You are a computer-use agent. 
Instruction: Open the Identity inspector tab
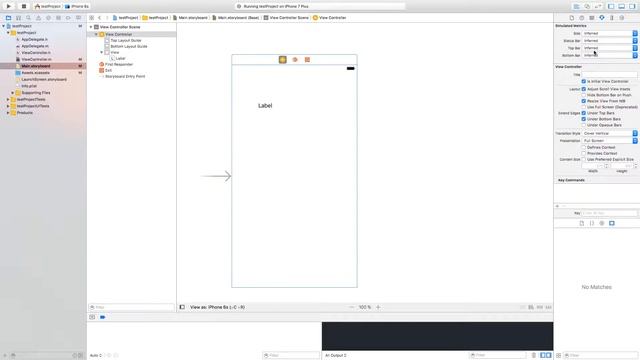[x=591, y=18]
